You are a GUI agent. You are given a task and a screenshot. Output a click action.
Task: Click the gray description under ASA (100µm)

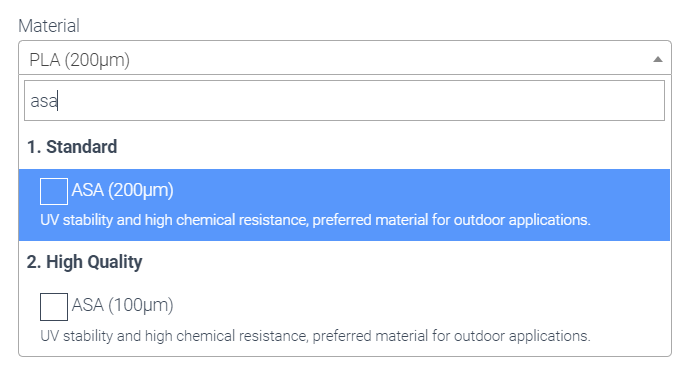pos(315,336)
